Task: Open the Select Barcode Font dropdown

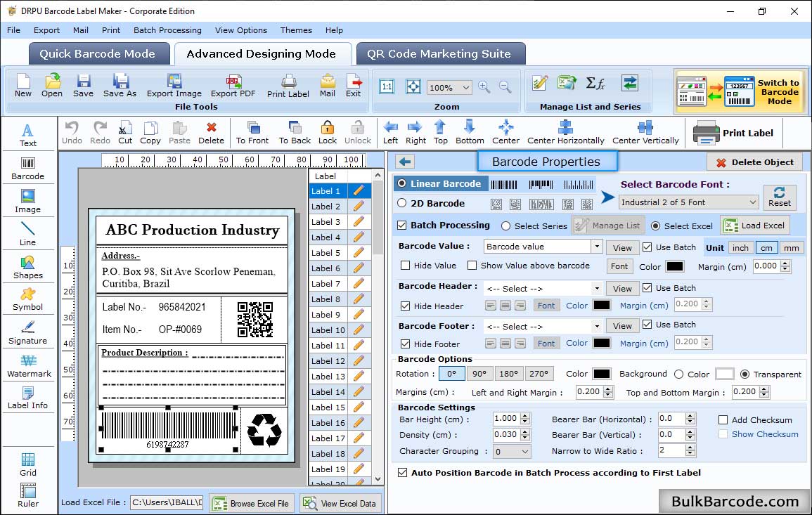Action: [x=688, y=202]
